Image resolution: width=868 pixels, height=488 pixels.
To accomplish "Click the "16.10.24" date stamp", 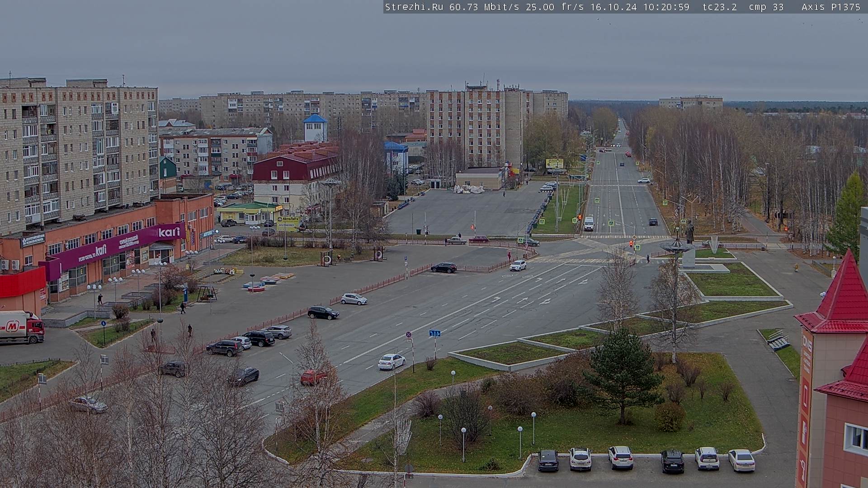I will click(614, 7).
